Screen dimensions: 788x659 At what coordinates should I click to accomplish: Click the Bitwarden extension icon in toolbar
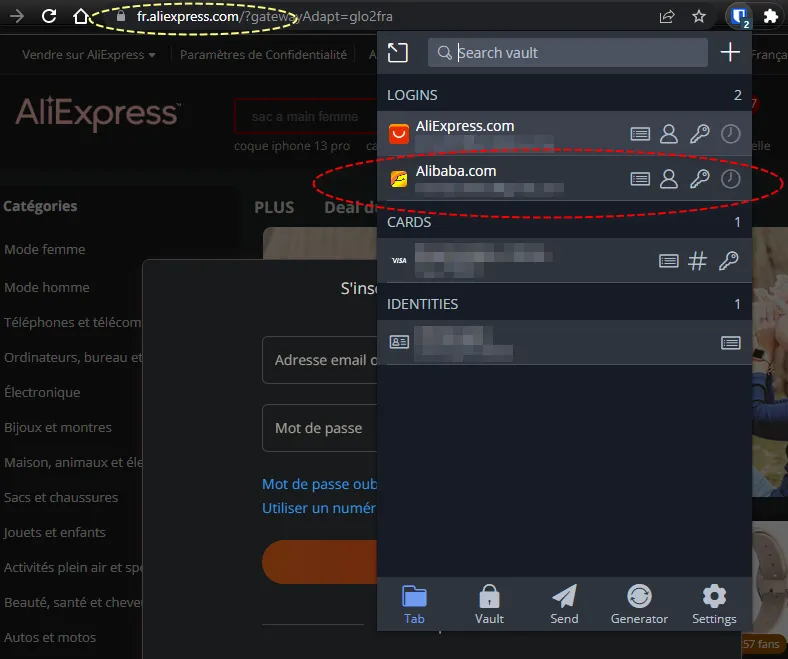coord(739,17)
